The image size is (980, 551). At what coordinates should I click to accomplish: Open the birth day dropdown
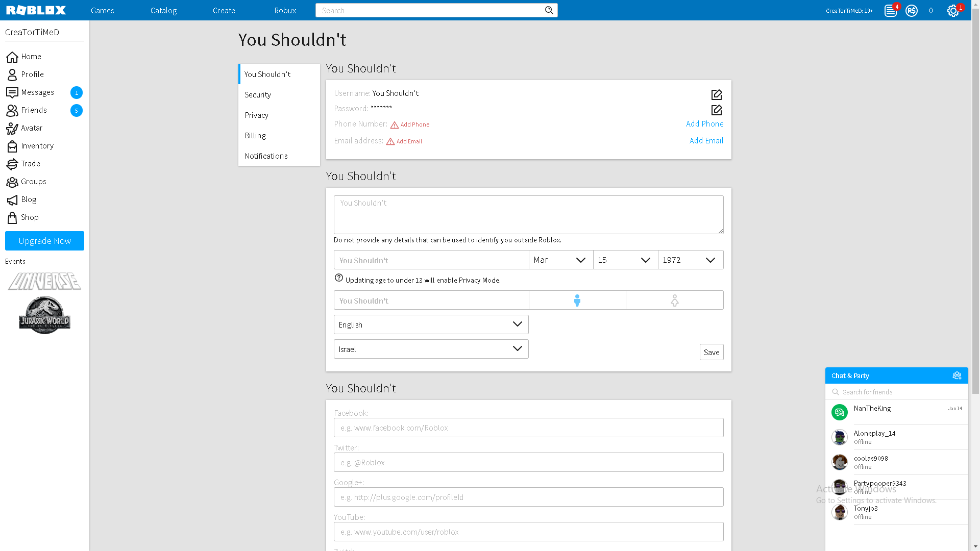(626, 260)
